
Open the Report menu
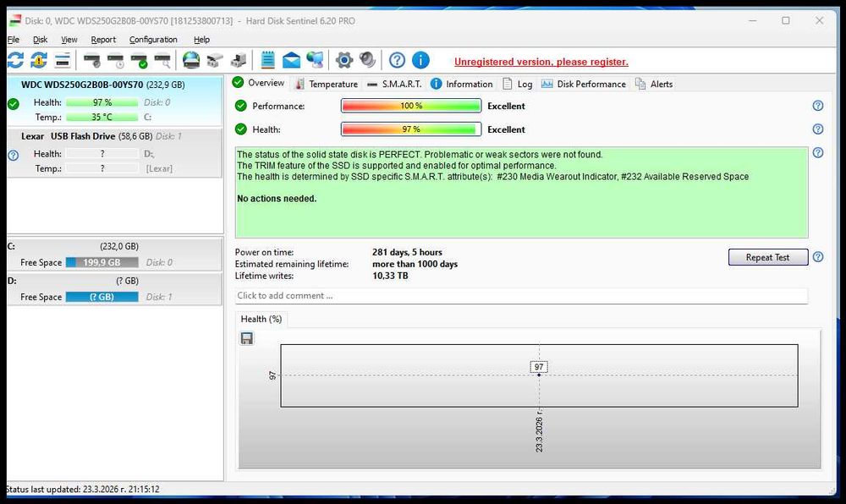(103, 40)
